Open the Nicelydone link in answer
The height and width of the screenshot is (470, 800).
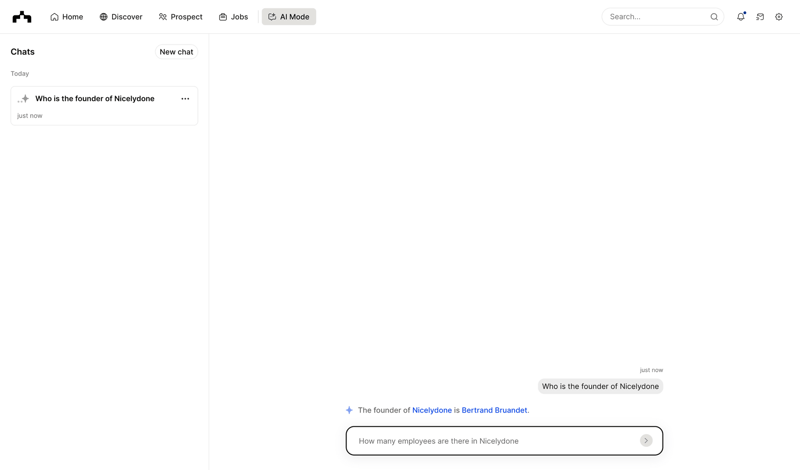(432, 410)
